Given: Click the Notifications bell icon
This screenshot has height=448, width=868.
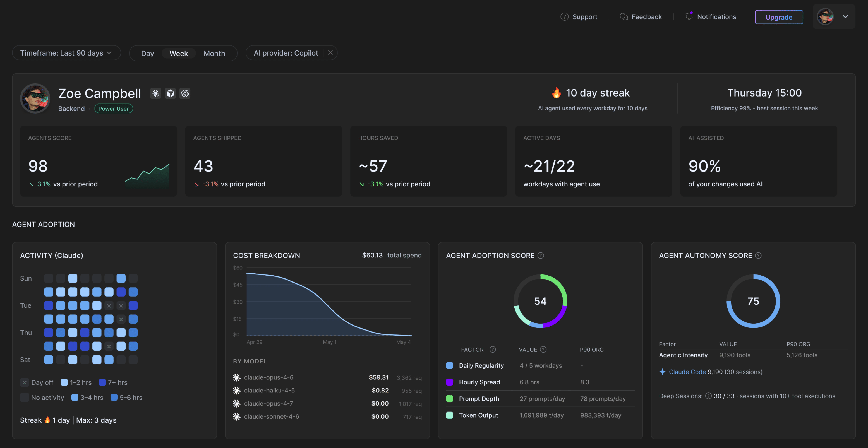Looking at the screenshot, I should click(x=689, y=16).
